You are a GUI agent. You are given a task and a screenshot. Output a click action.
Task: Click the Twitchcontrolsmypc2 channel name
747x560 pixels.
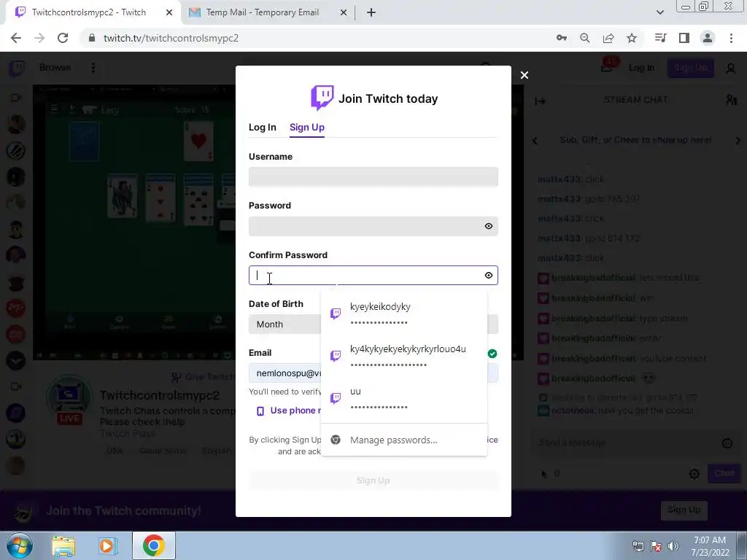coord(160,395)
